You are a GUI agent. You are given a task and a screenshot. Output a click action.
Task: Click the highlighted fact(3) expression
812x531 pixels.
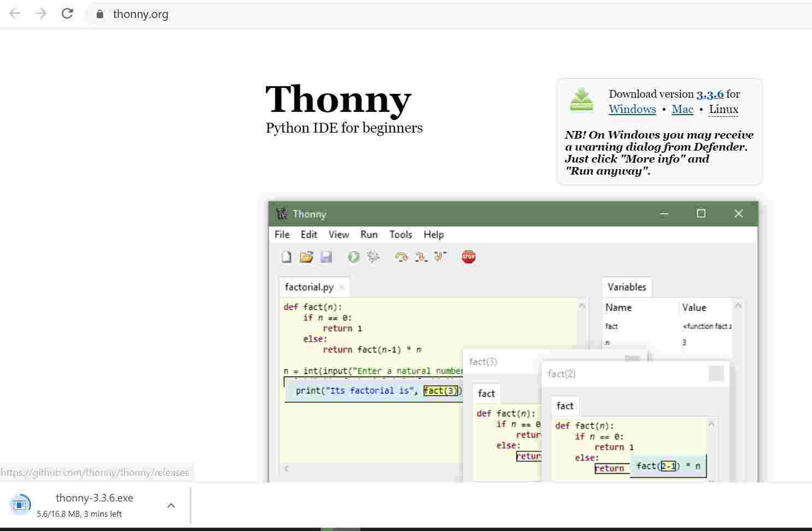(x=441, y=391)
